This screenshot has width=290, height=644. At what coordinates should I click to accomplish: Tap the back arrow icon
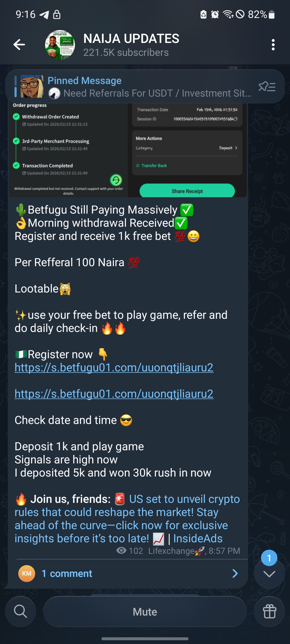pos(19,45)
